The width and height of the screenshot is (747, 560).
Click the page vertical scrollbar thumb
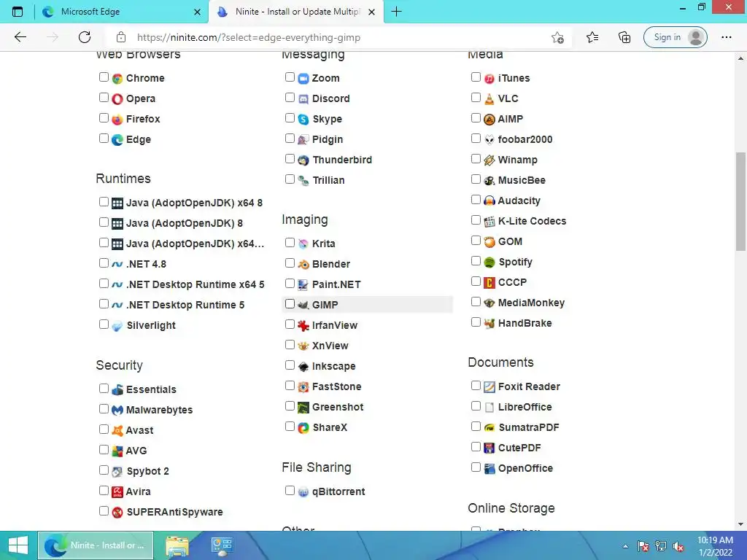pos(740,201)
